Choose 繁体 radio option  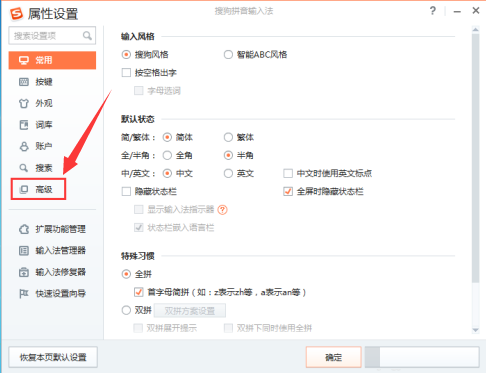coord(228,137)
